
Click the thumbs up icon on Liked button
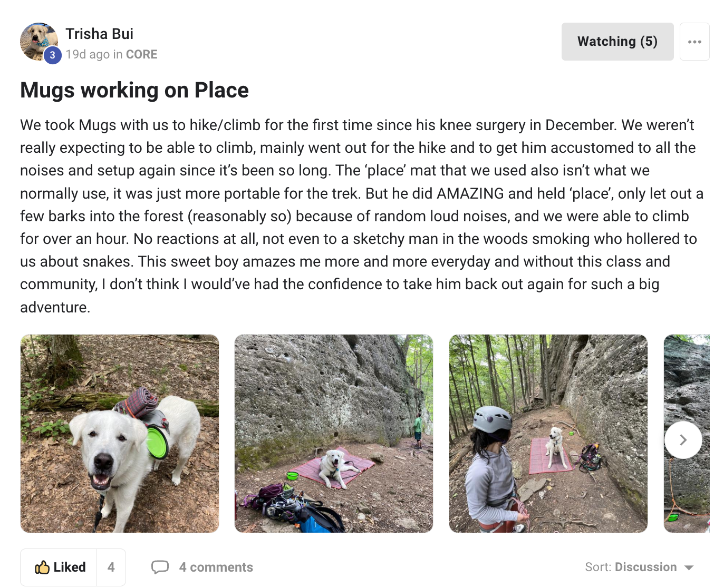point(42,567)
